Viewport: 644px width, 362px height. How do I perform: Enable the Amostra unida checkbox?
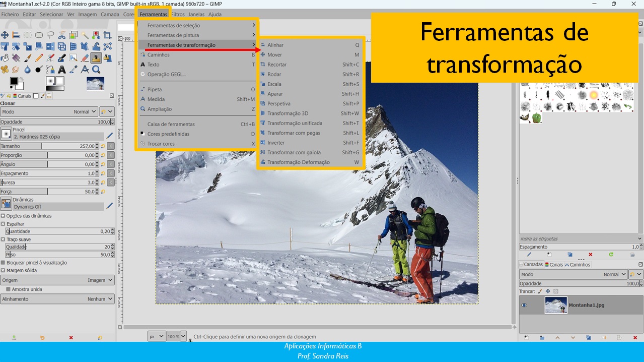(8, 289)
